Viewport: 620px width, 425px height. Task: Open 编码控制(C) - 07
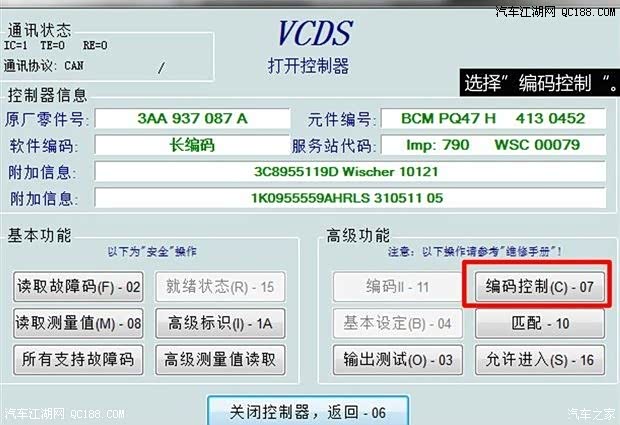[540, 287]
